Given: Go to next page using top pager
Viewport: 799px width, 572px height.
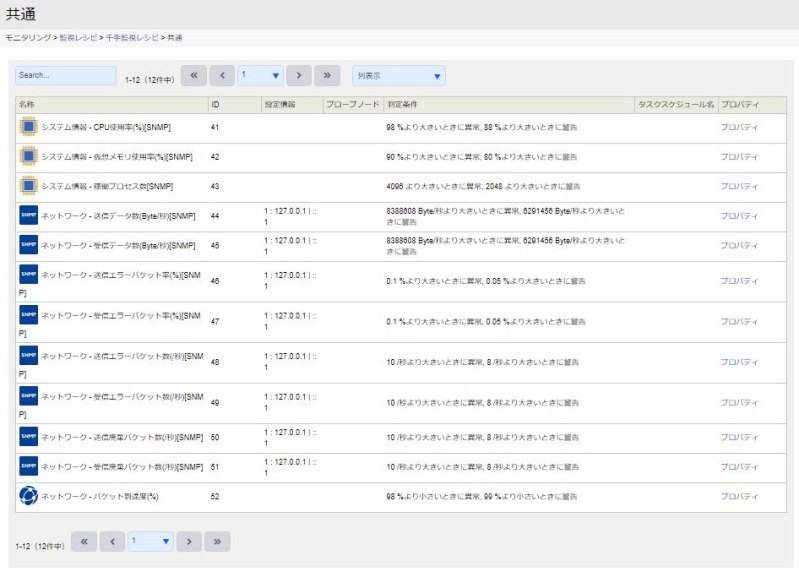Looking at the screenshot, I should [x=299, y=75].
